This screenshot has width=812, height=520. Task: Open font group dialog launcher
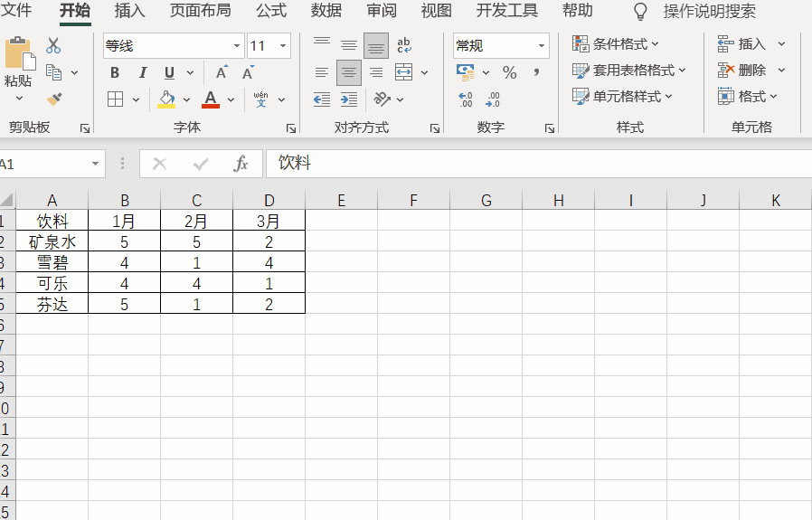click(x=291, y=128)
